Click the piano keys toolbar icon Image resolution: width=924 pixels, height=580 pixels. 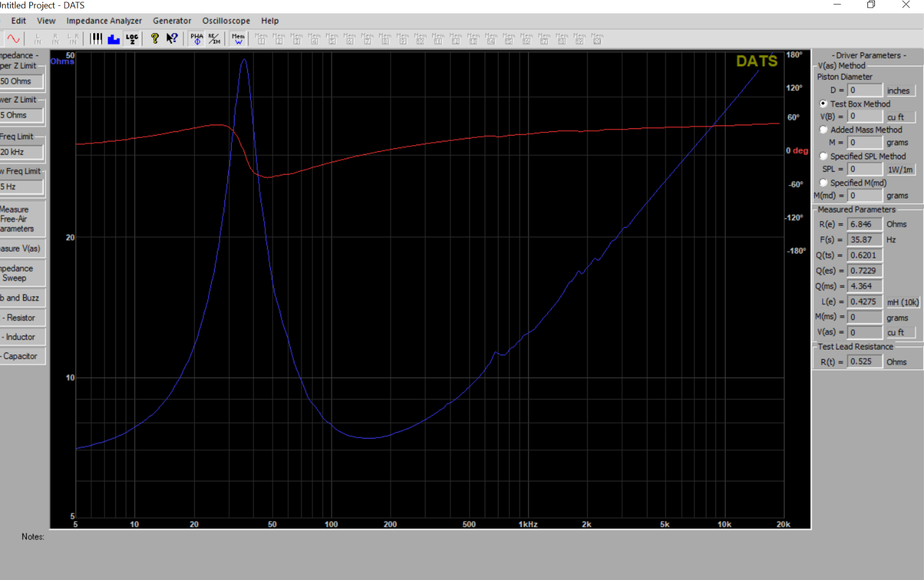[x=96, y=39]
